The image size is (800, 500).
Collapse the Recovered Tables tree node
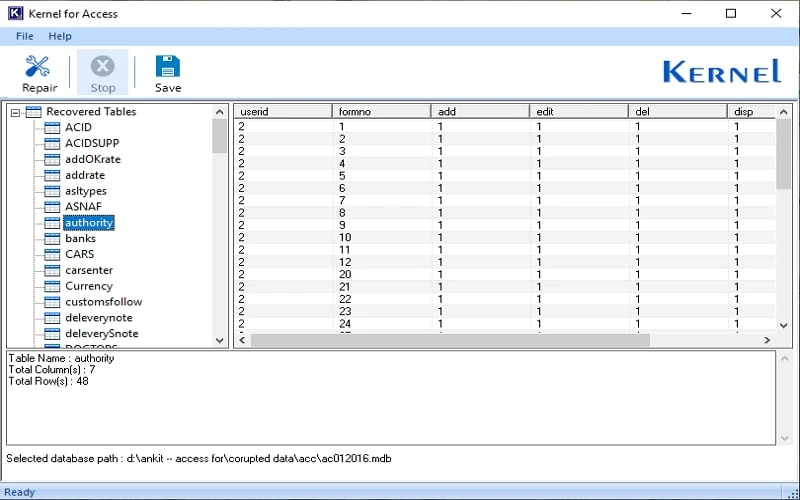(x=15, y=112)
